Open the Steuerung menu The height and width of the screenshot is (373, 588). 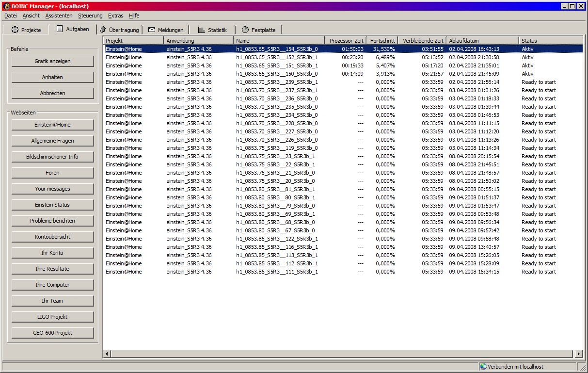(x=90, y=16)
